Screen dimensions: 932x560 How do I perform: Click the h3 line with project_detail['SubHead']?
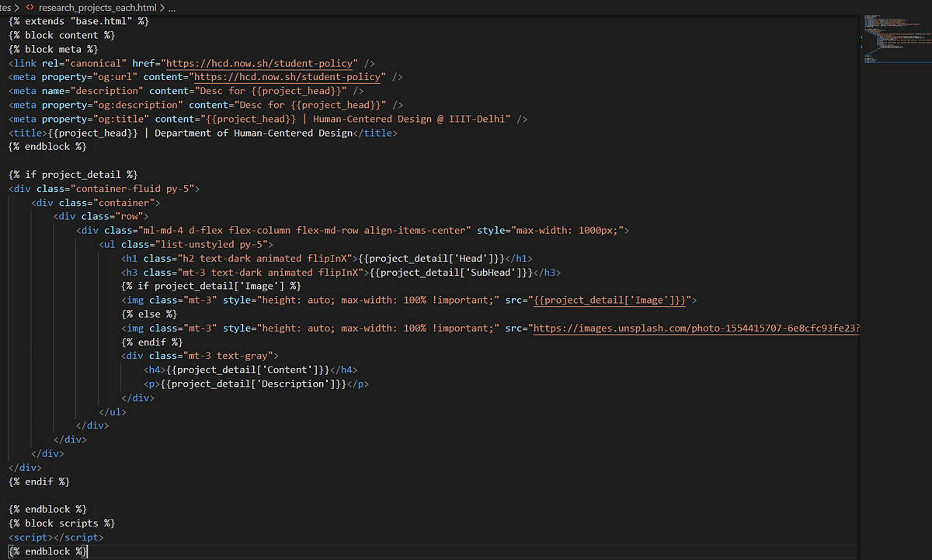click(341, 273)
